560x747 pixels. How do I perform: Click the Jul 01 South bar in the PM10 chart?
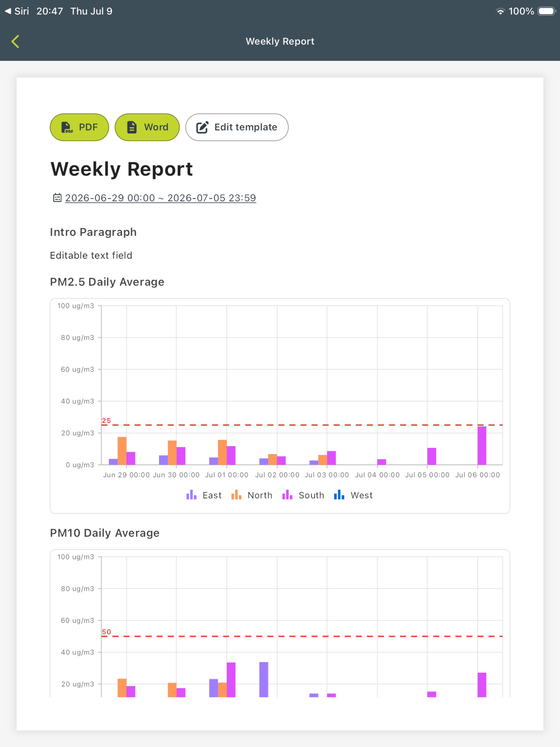231,680
